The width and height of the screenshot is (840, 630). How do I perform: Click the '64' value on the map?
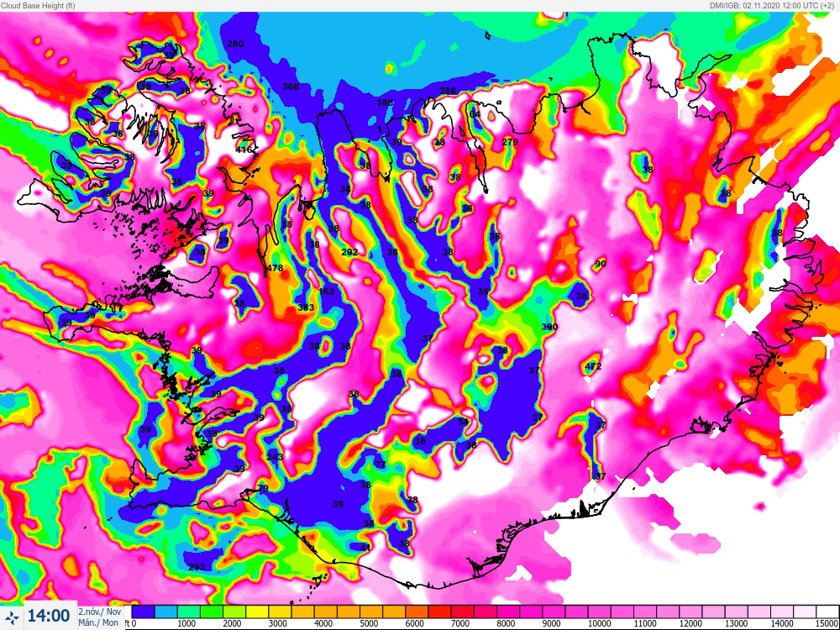coord(475,114)
